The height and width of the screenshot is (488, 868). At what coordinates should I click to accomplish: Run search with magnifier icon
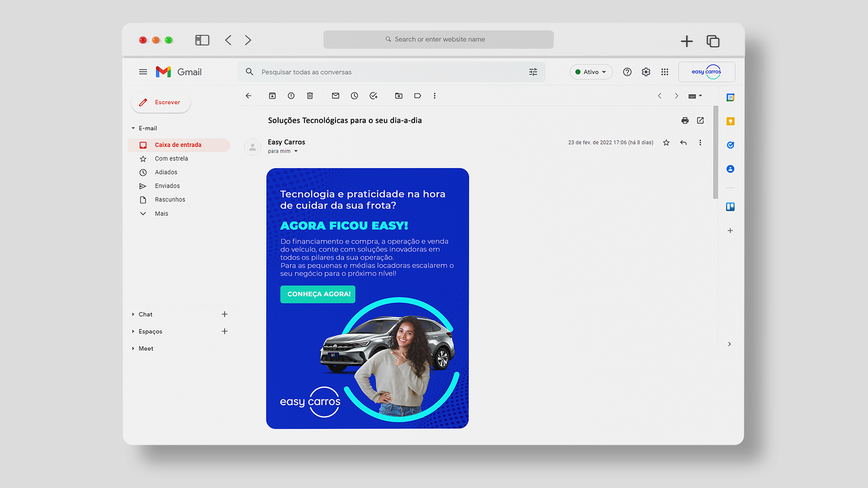[x=250, y=72]
